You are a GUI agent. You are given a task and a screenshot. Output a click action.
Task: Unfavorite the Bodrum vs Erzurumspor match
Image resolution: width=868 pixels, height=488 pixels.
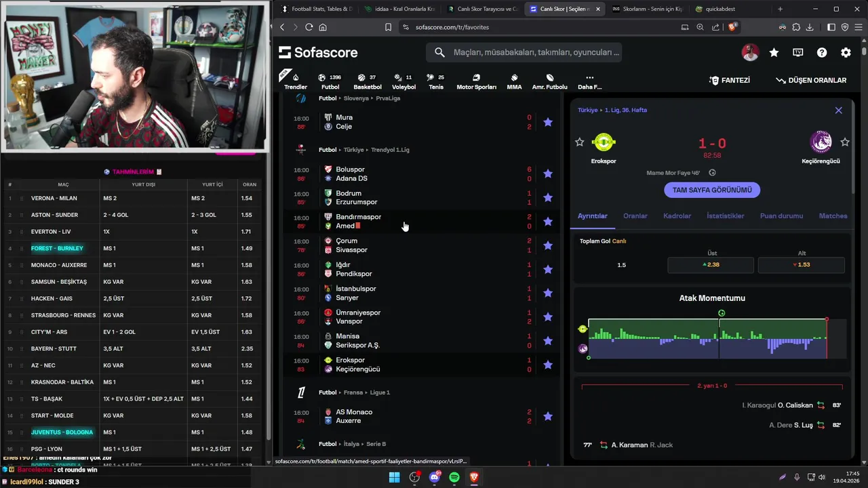tap(548, 197)
